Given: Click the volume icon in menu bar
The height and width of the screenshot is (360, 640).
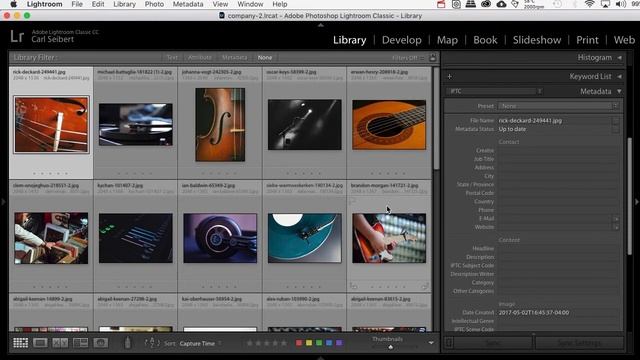Looking at the screenshot, I should click(x=620, y=4).
